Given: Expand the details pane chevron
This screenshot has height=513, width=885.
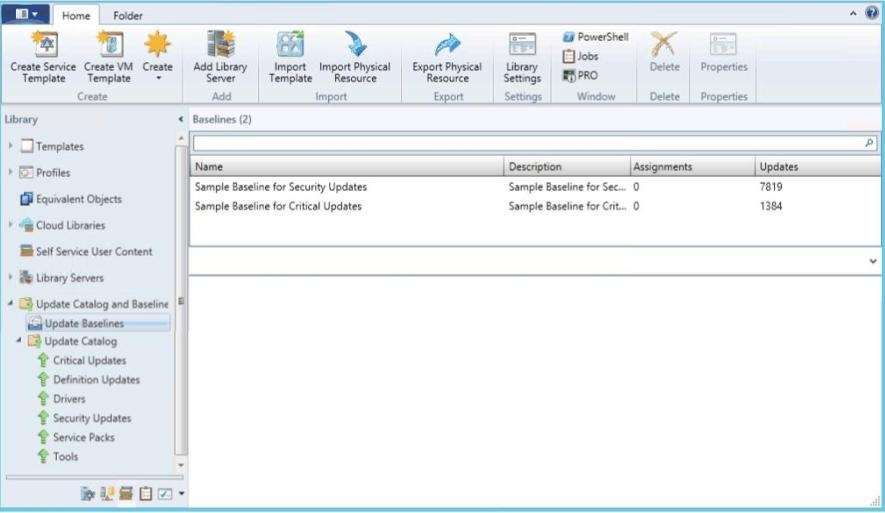Looking at the screenshot, I should 873,261.
